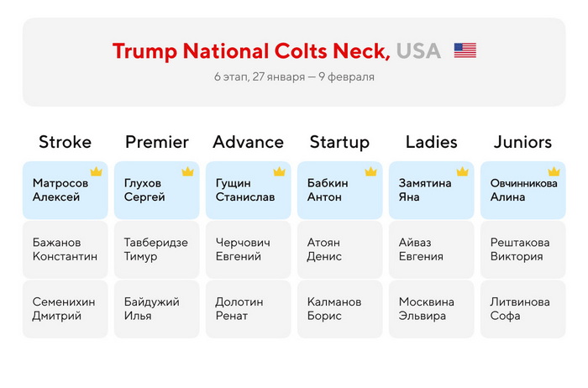The height and width of the screenshot is (388, 588).
Task: Click the crown icon on Замятина Яна card
Action: pyautogui.click(x=462, y=171)
